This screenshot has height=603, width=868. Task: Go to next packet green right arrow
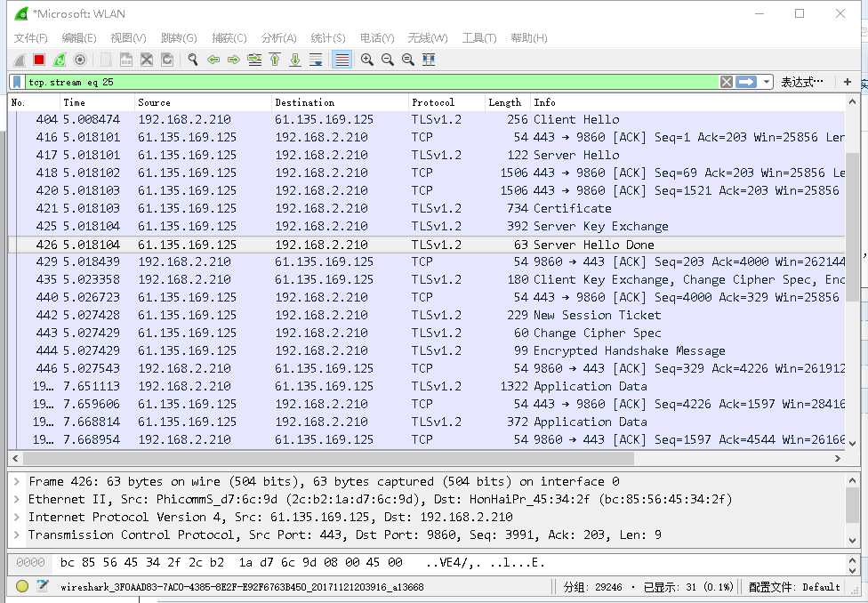click(x=234, y=60)
